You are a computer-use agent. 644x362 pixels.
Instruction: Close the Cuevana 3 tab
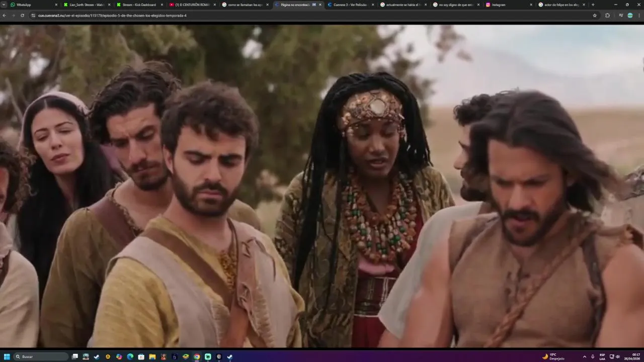[x=373, y=5]
